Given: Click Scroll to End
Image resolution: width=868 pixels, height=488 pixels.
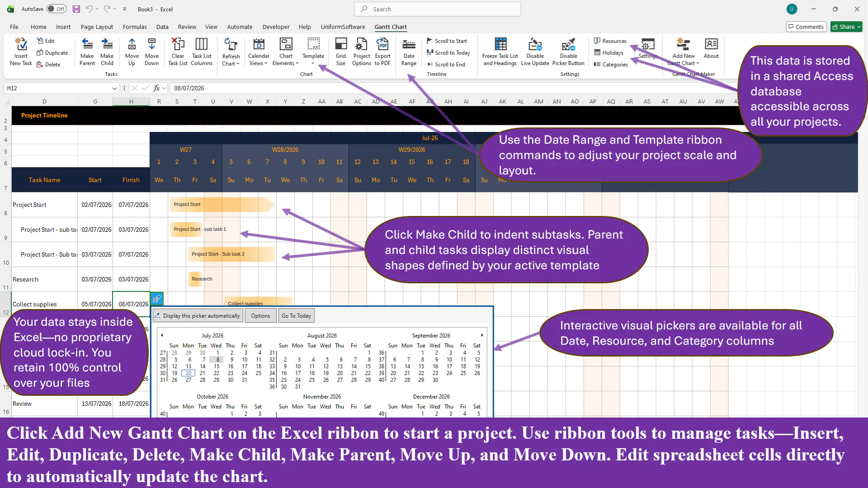Looking at the screenshot, I should [x=446, y=64].
